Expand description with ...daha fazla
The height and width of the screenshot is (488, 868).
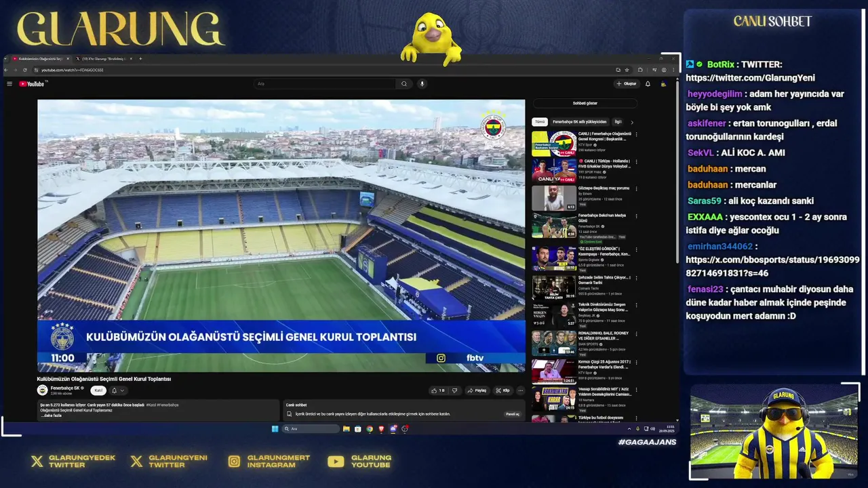pyautogui.click(x=51, y=415)
